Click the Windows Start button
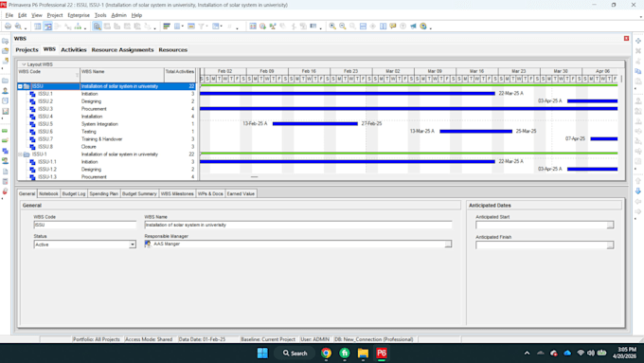The height and width of the screenshot is (363, 644). point(262,354)
